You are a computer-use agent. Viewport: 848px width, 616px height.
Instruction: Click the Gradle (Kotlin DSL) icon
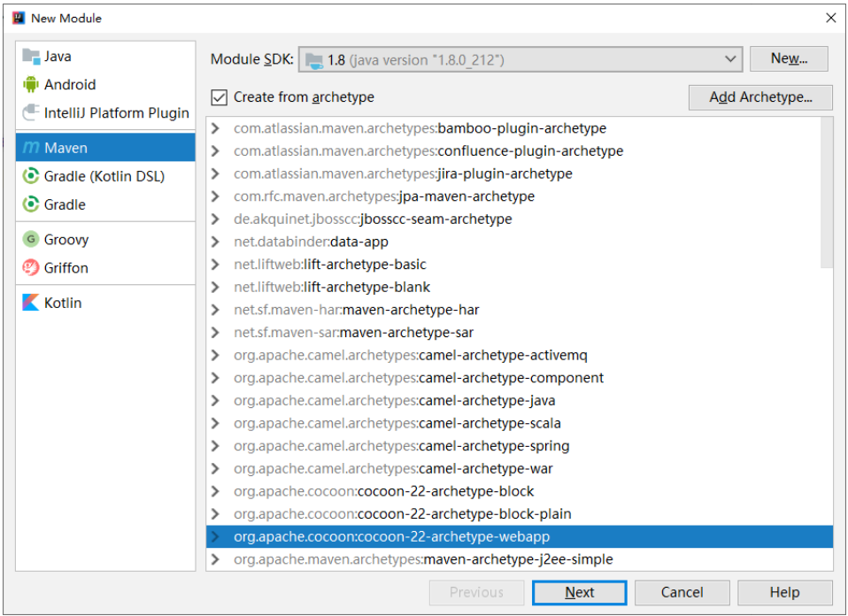coord(31,176)
